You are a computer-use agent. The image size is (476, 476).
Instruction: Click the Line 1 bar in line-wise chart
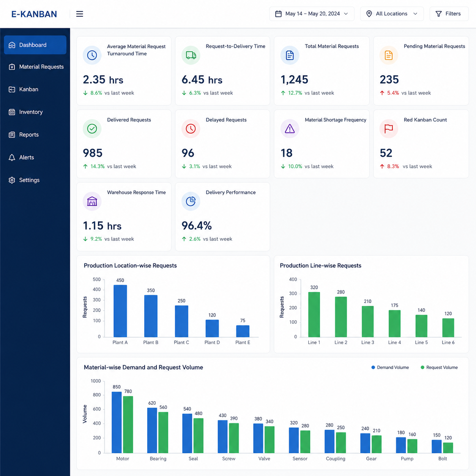click(x=314, y=314)
